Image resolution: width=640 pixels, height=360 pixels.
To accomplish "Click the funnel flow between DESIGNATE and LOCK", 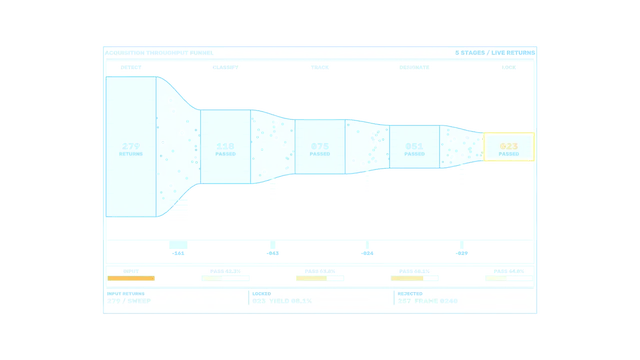I will 462,147.
